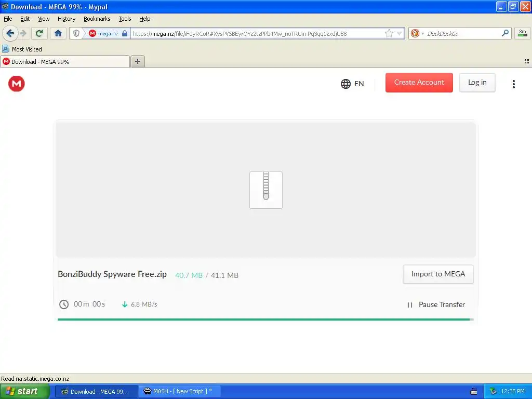Open a new tab with the plus button
532x399 pixels.
tap(137, 61)
